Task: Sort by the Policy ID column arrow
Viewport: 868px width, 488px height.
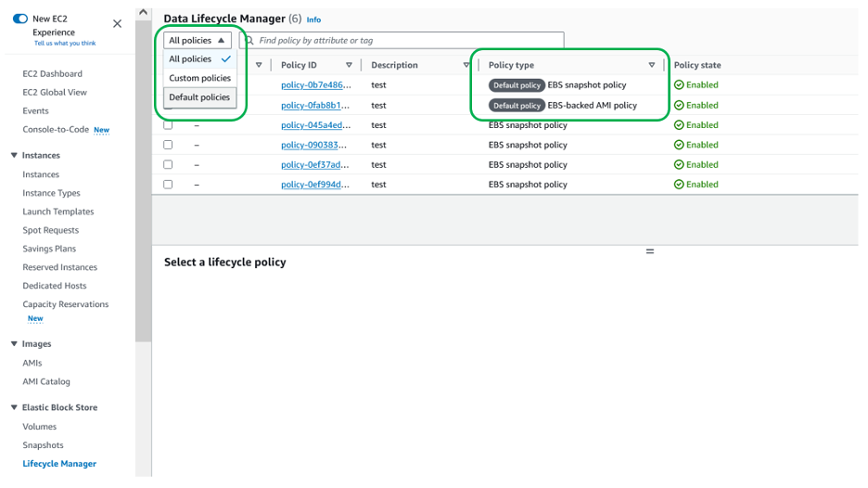Action: click(x=349, y=65)
